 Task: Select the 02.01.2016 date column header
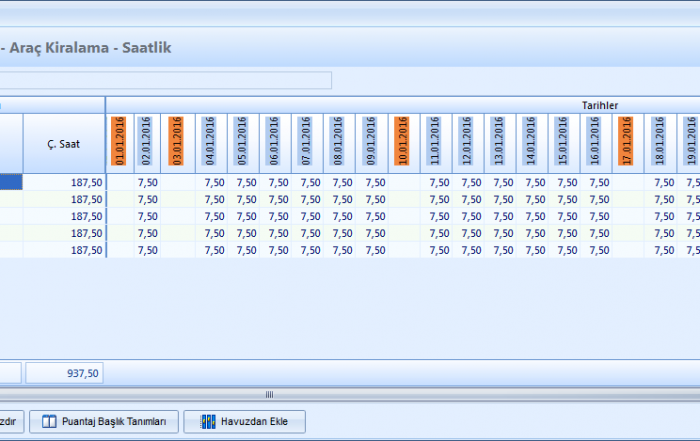tap(146, 142)
